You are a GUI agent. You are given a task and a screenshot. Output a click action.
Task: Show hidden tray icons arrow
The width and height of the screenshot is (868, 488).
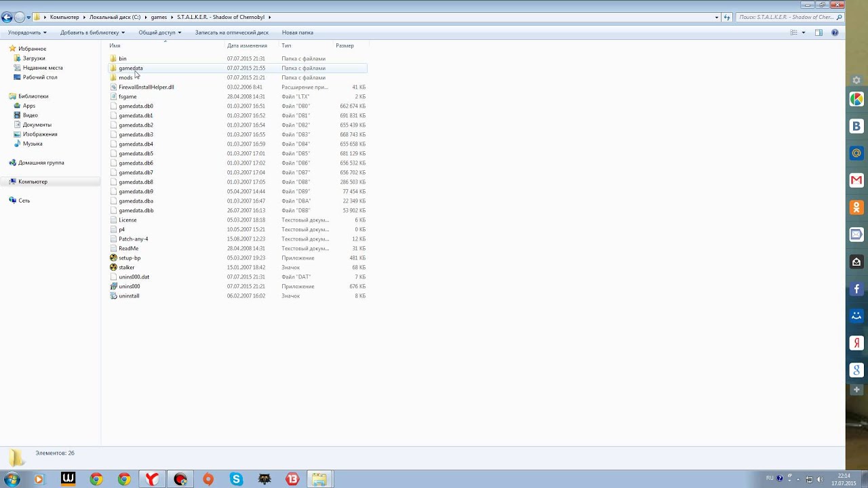click(797, 479)
